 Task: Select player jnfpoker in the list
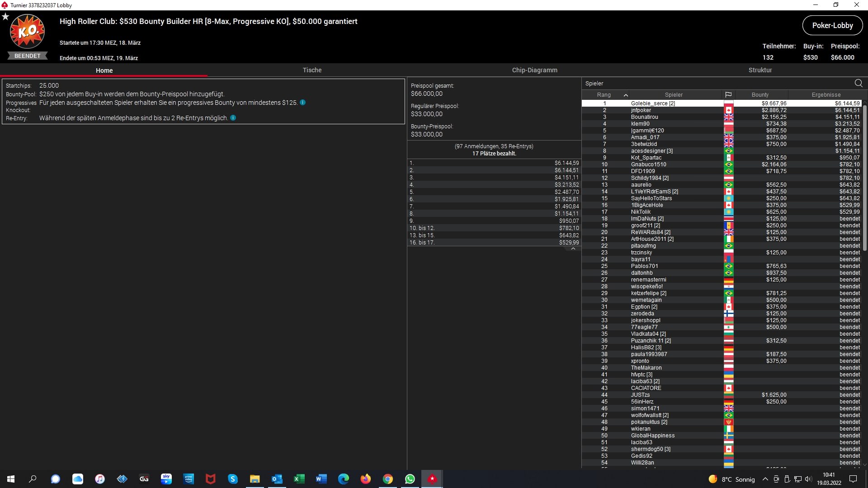pyautogui.click(x=641, y=110)
